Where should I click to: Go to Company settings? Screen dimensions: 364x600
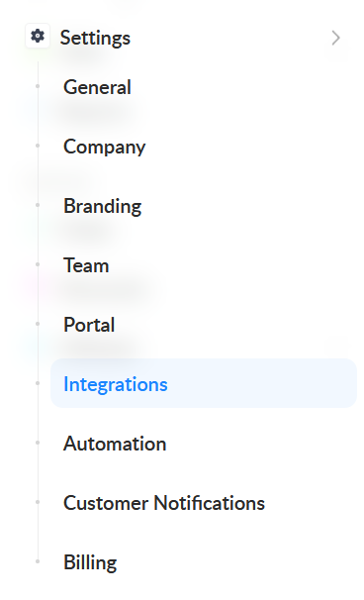coord(105,147)
